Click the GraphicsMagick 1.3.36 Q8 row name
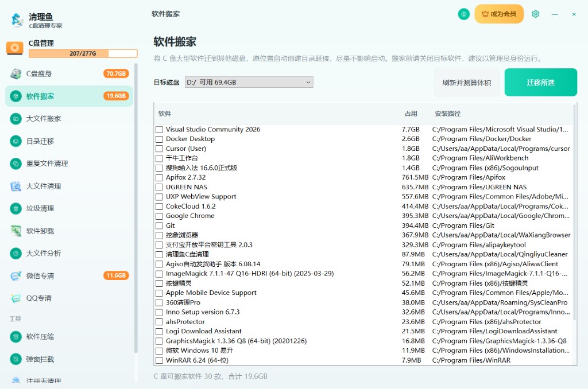 tap(236, 341)
